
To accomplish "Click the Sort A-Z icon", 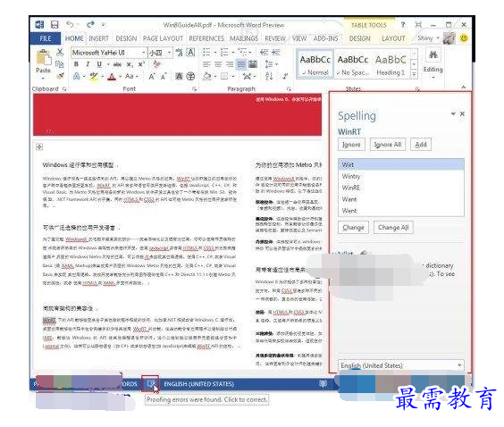I will pyautogui.click(x=269, y=76).
